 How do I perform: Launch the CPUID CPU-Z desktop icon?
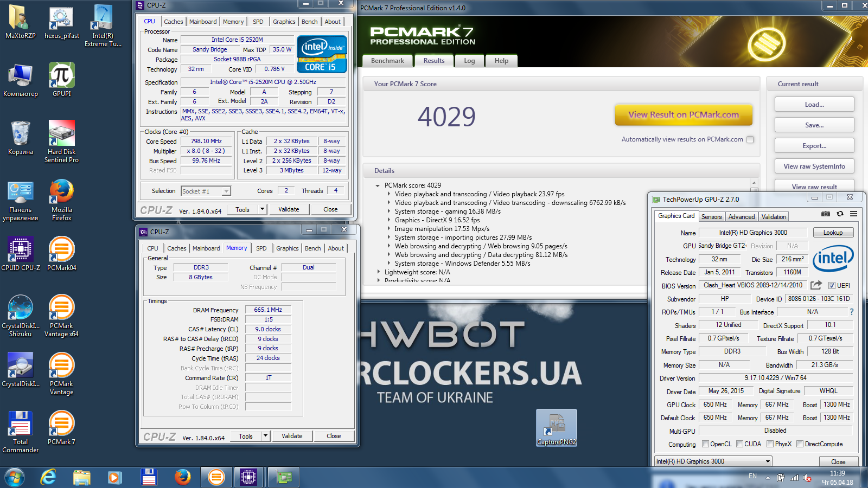[x=20, y=253]
